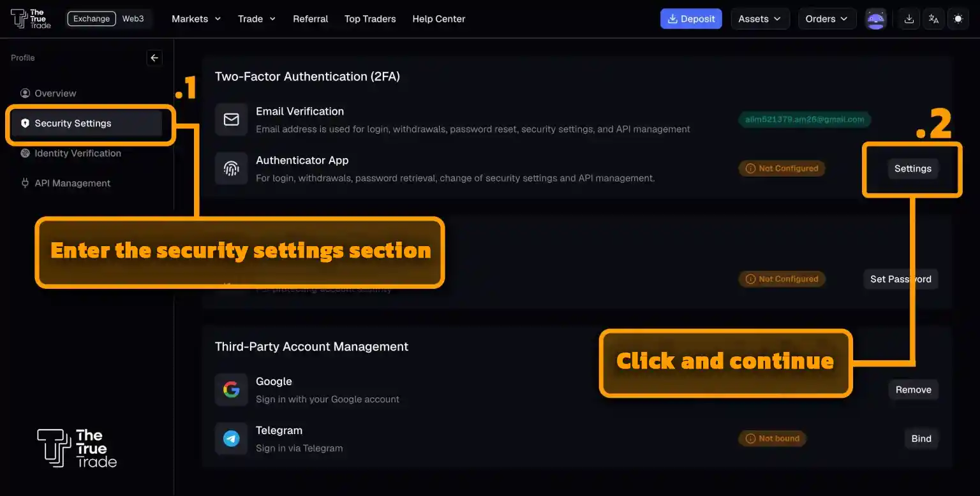The image size is (980, 496).
Task: Open Authenticator App Settings button
Action: point(913,169)
